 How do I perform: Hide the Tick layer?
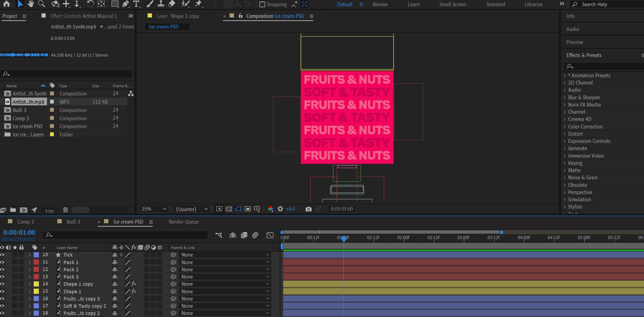pos(2,255)
